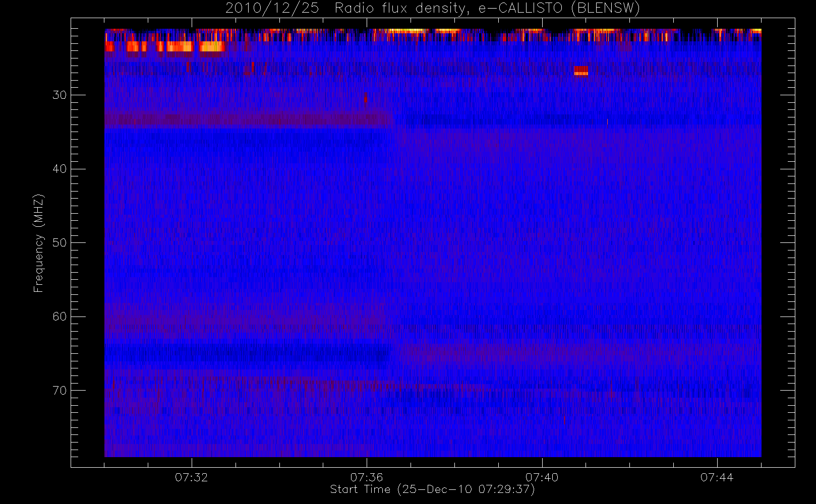The width and height of the screenshot is (816, 504).
Task: Click the 50 frequency tick label
Action: (x=60, y=243)
